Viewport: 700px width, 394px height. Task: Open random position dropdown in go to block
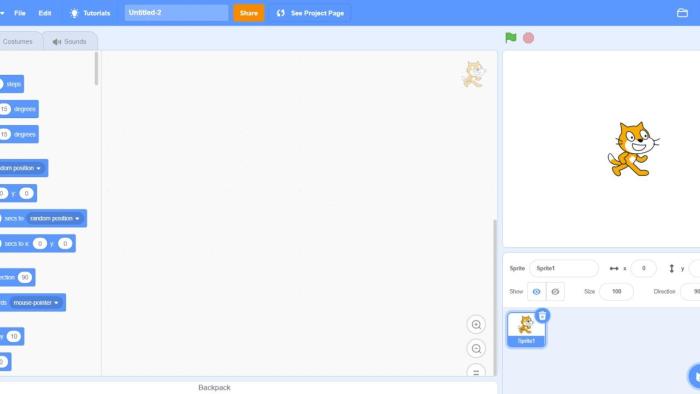point(21,168)
